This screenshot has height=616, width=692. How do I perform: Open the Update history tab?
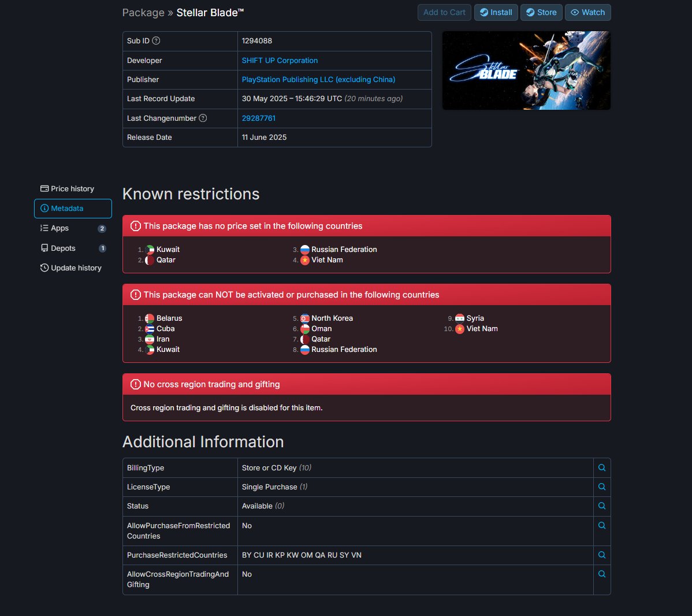click(x=73, y=268)
